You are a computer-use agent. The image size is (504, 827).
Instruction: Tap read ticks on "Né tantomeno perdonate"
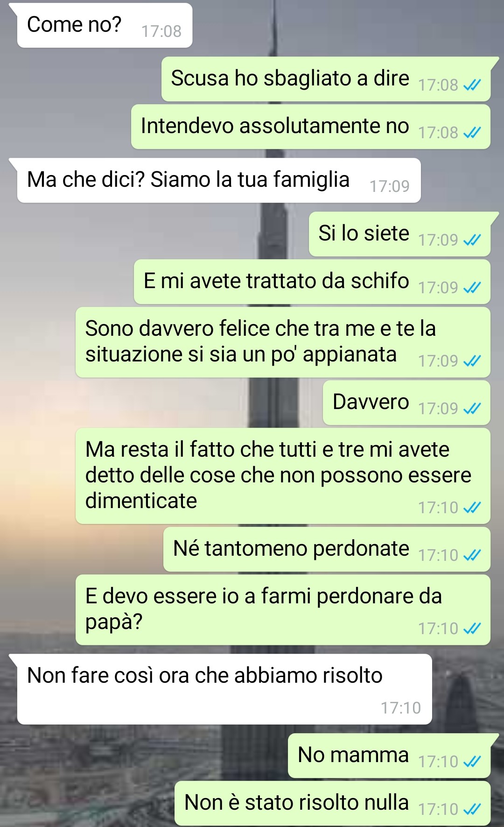pyautogui.click(x=472, y=555)
